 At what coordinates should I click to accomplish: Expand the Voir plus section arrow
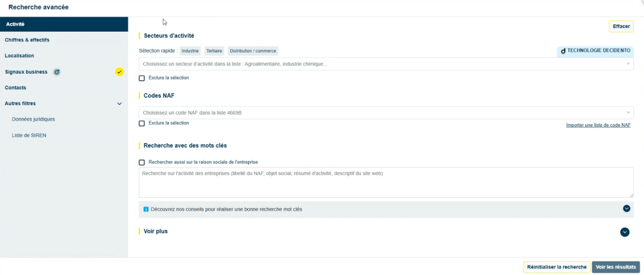625,232
